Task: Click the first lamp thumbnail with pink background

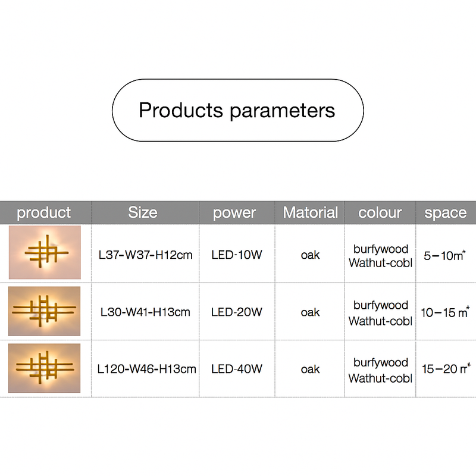Action: point(45,253)
